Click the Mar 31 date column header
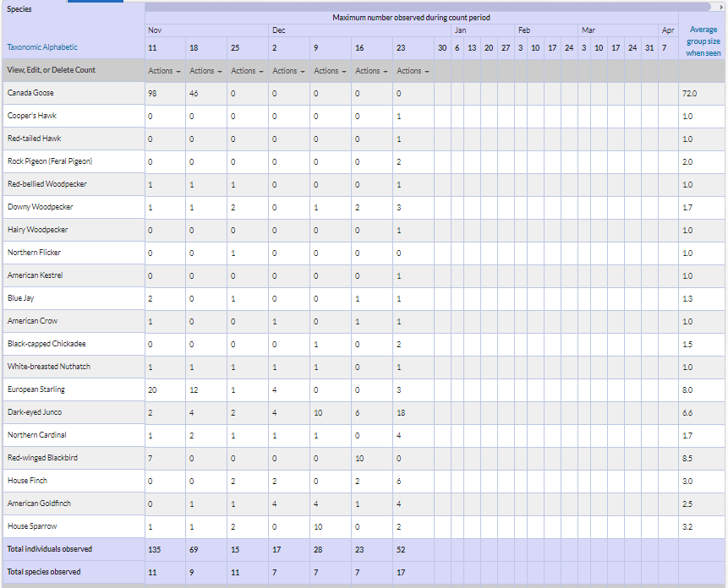This screenshot has width=728, height=588. pos(649,48)
